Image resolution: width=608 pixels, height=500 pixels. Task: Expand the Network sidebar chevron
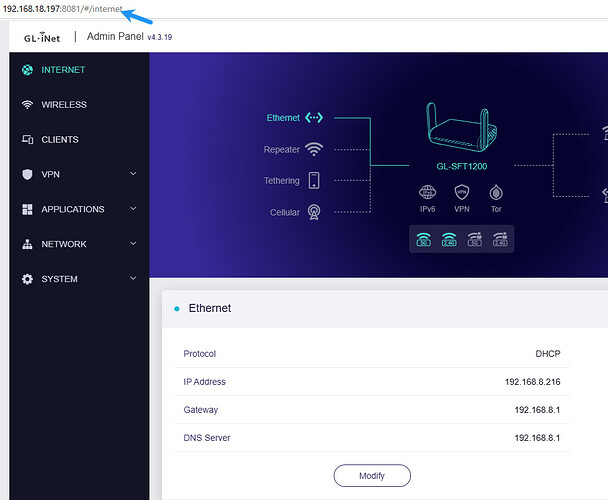tap(133, 244)
